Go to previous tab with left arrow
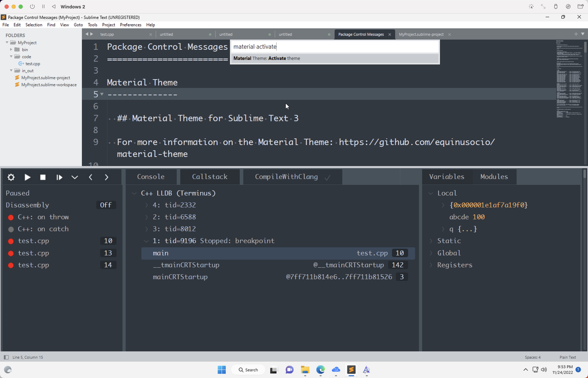 click(x=87, y=34)
